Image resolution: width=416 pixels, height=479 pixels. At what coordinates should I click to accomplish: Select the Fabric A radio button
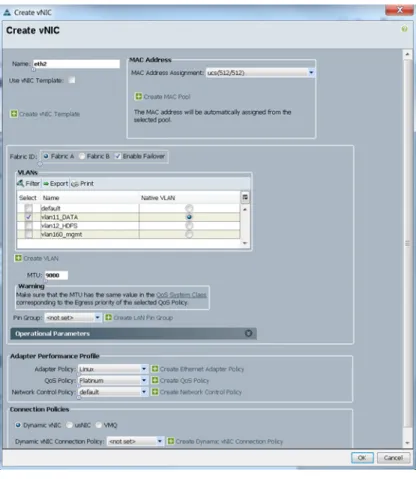point(46,156)
